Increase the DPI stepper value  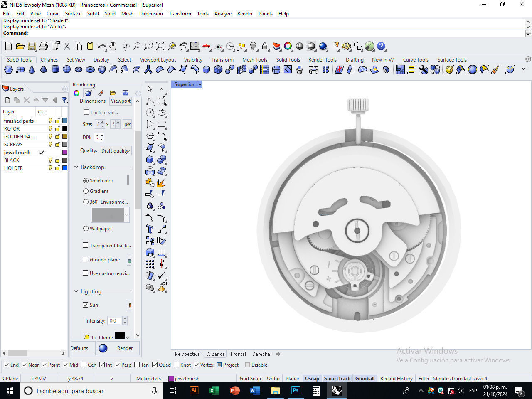(102, 135)
